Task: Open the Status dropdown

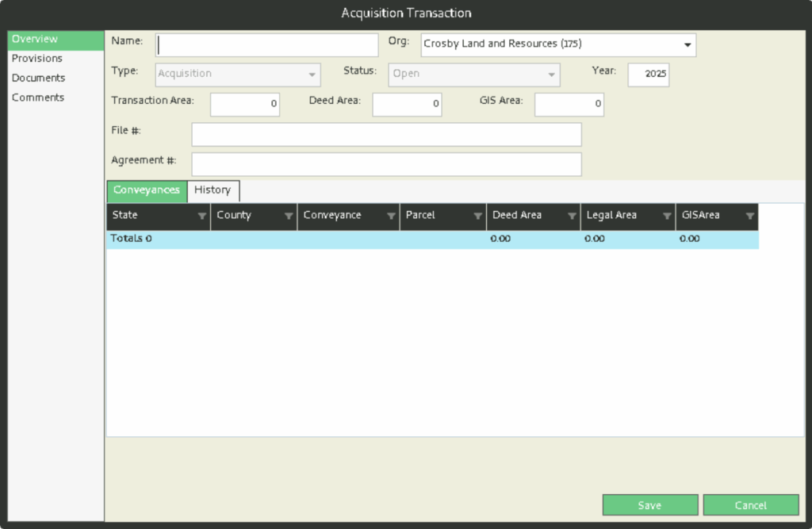Action: click(551, 75)
